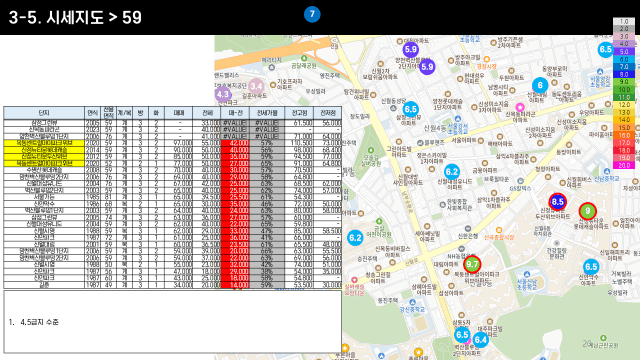Click the blue 7 circle in title bar
Viewport: 640px width, 360px height.
pos(312,14)
